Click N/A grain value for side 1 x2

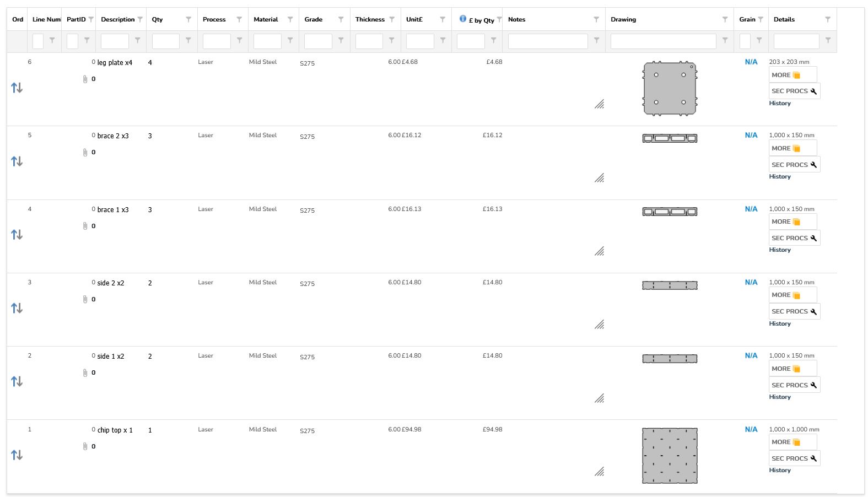751,356
